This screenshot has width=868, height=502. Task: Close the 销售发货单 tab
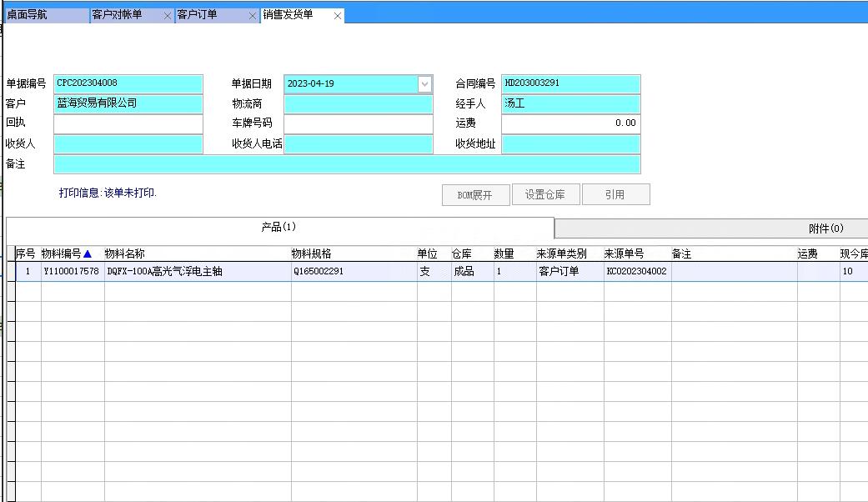click(x=337, y=15)
